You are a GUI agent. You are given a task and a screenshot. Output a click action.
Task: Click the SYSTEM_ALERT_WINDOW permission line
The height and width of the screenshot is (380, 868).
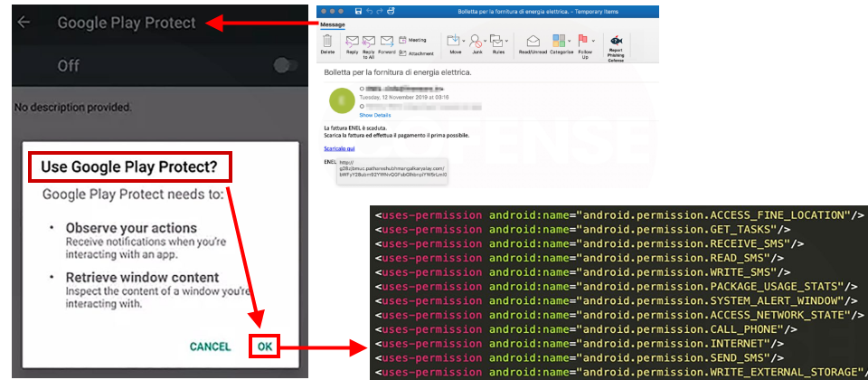tap(616, 300)
